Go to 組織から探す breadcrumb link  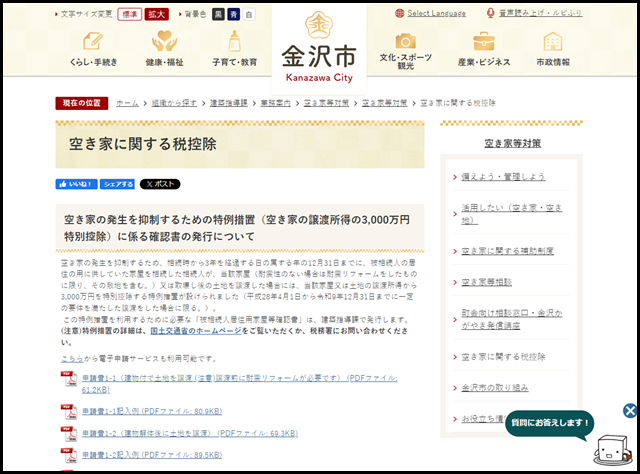(174, 103)
